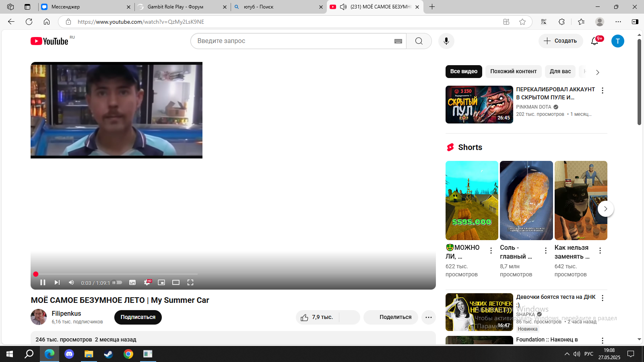Toggle theater mode view
This screenshot has height=362, width=644.
176,282
